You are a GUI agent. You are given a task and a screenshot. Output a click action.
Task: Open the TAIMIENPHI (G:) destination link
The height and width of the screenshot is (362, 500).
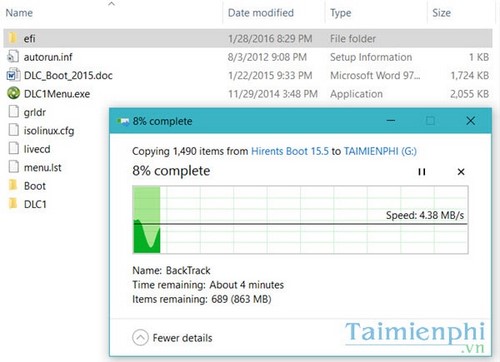click(380, 151)
